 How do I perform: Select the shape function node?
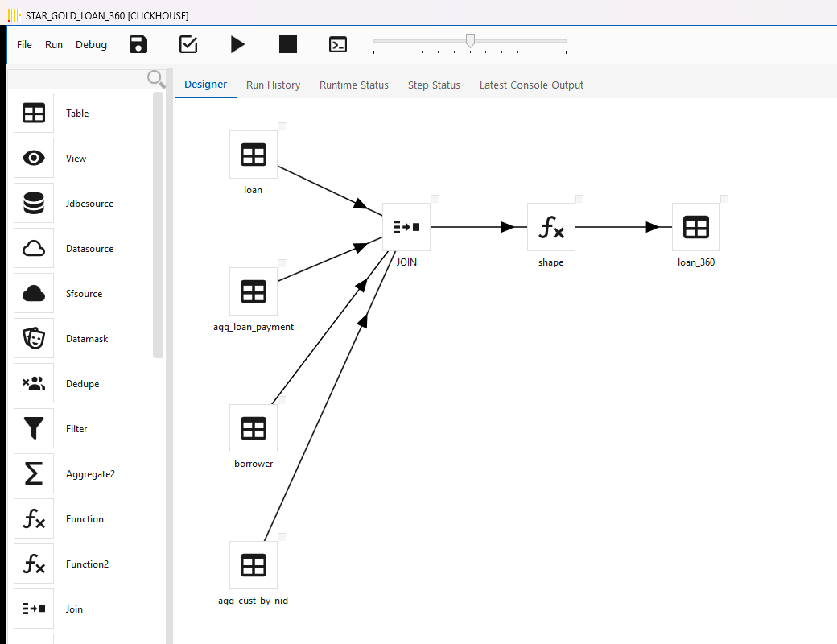550,227
